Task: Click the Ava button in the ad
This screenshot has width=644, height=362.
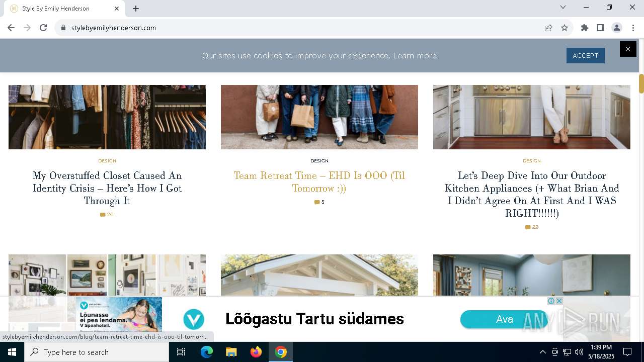Action: [x=505, y=319]
